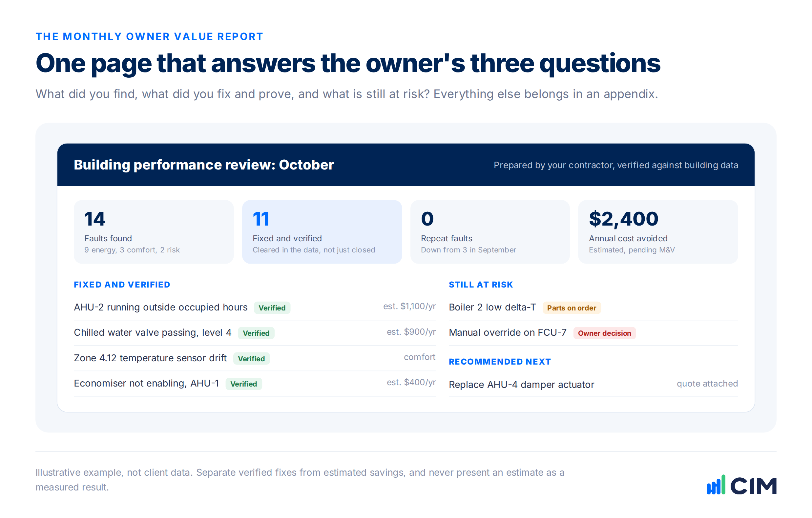Select the '14 Faults found' card

click(154, 232)
